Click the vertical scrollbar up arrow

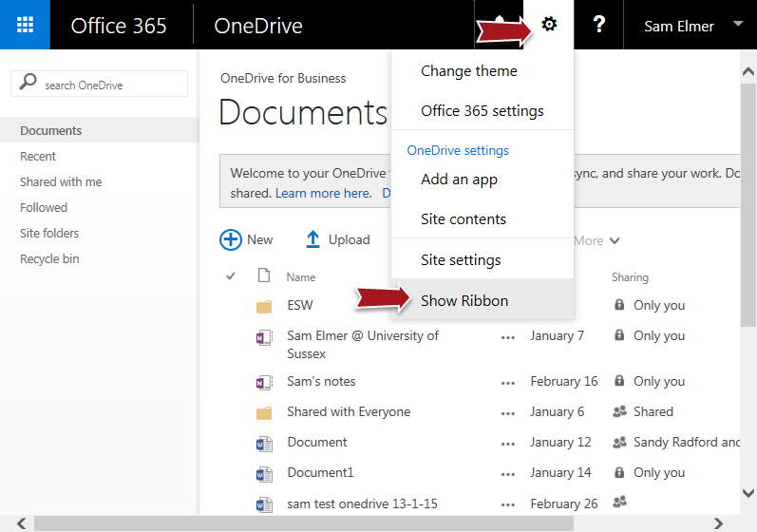tap(748, 72)
